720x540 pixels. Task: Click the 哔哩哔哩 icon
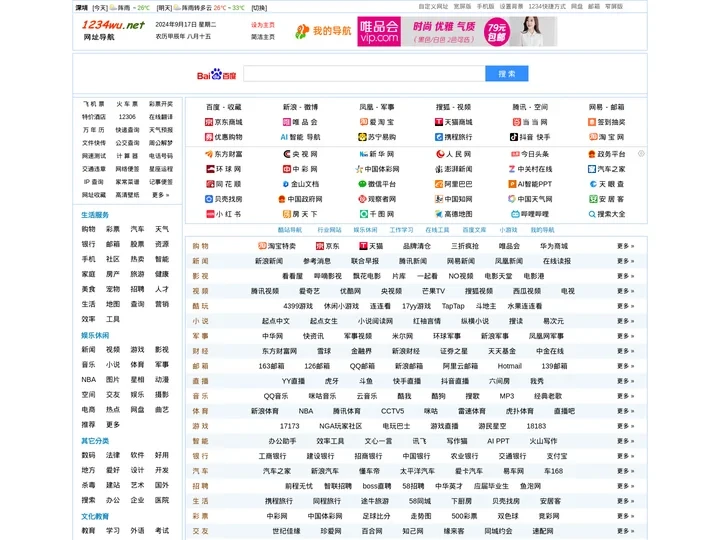(x=515, y=214)
